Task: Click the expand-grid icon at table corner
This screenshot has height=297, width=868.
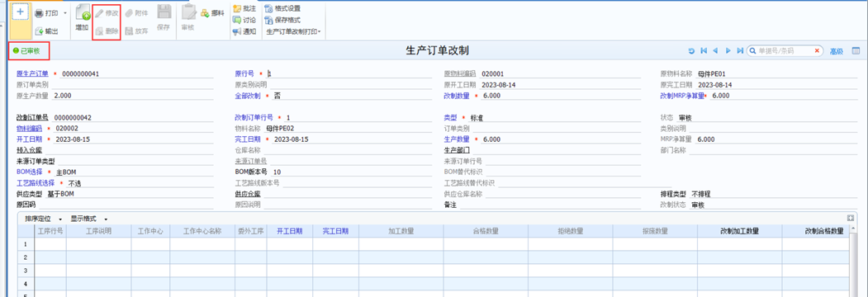Action: (x=851, y=219)
